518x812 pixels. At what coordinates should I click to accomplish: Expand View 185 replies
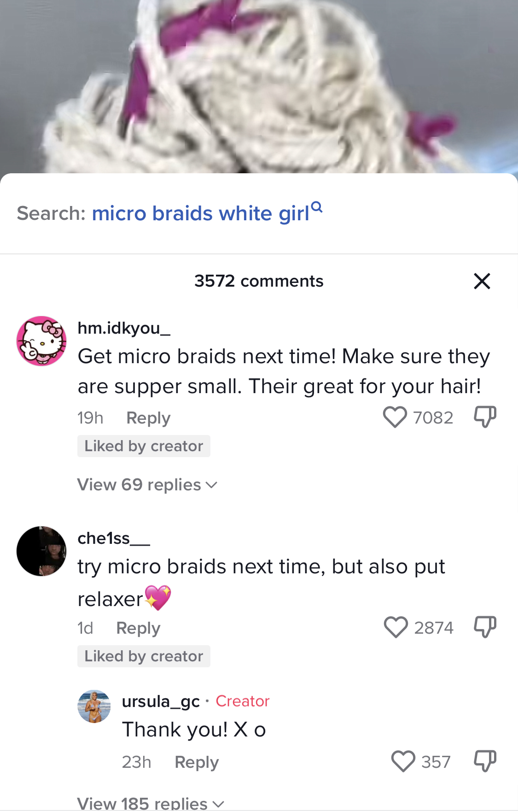click(151, 803)
